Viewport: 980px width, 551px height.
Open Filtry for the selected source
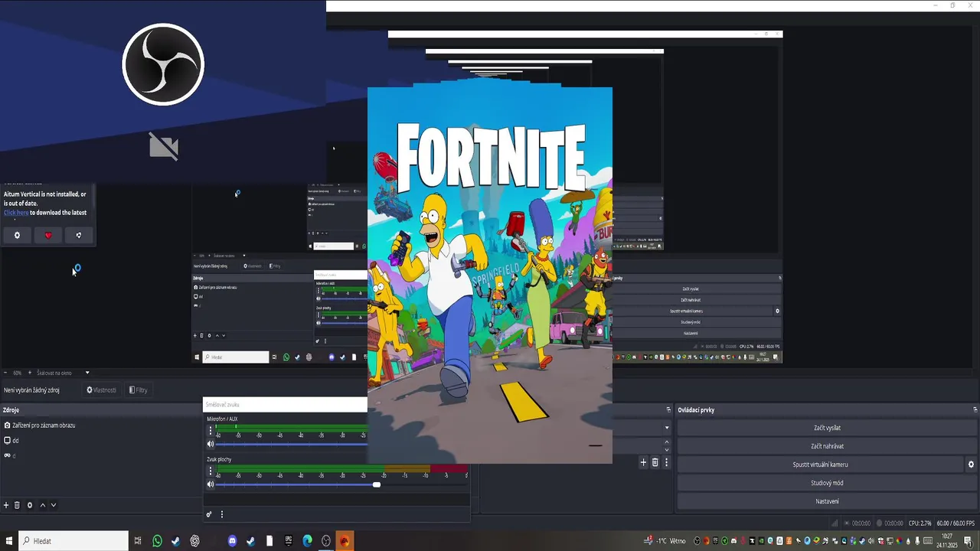[x=139, y=390]
